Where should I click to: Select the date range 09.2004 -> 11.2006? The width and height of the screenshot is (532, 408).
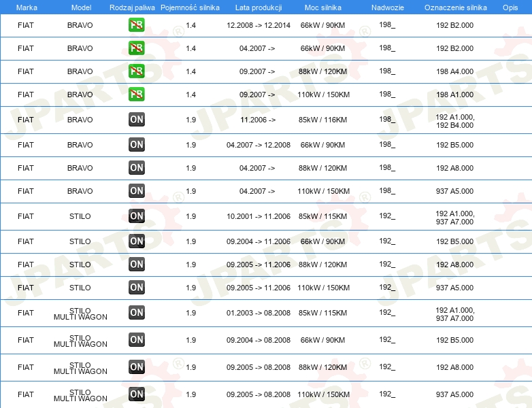coord(259,241)
